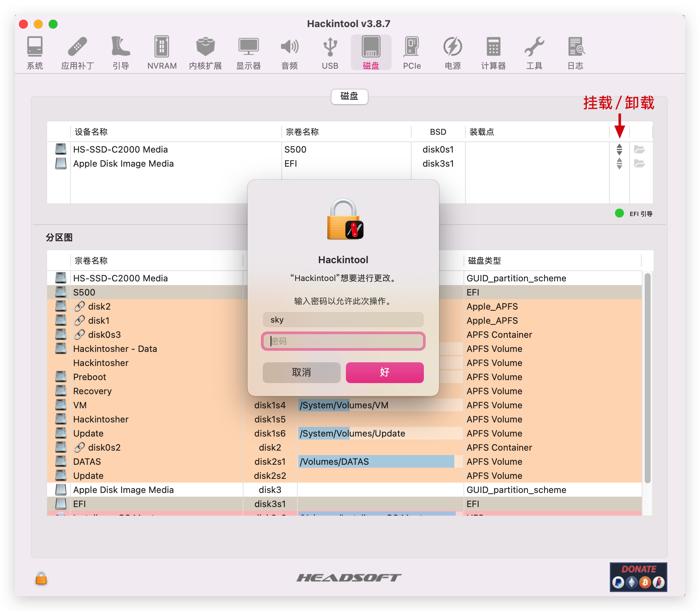Open the 显示器 display toolbar tab
Image resolution: width=700 pixels, height=611 pixels.
pos(248,53)
